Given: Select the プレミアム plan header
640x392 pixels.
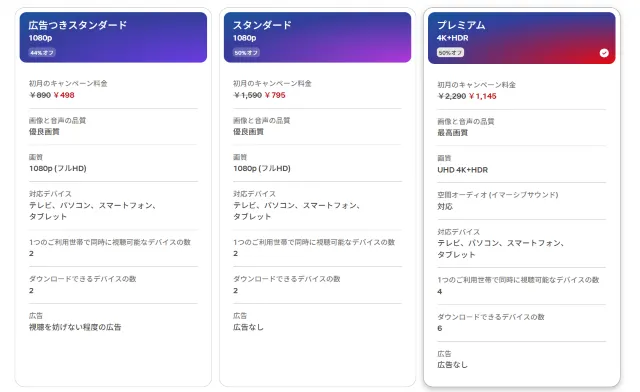Looking at the screenshot, I should click(x=521, y=38).
